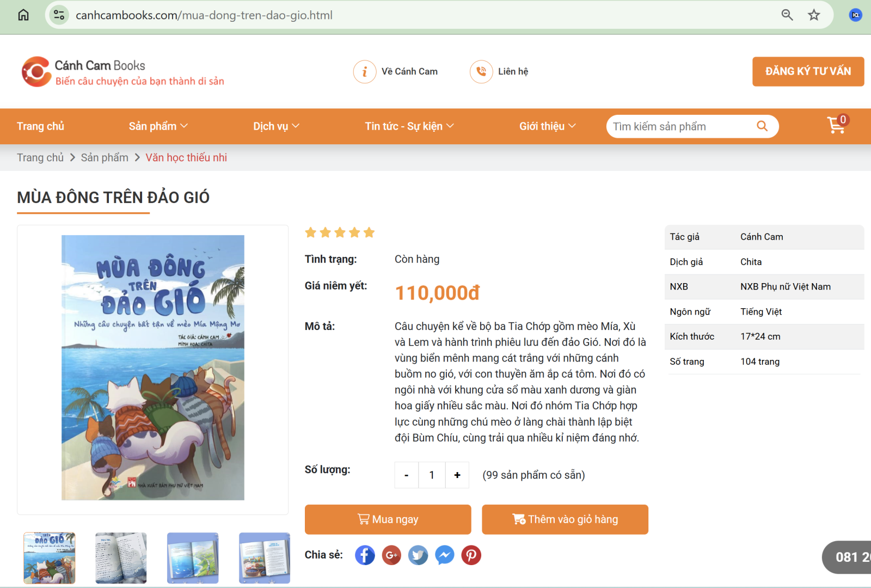Open the shopping cart icon
This screenshot has height=588, width=871.
836,126
